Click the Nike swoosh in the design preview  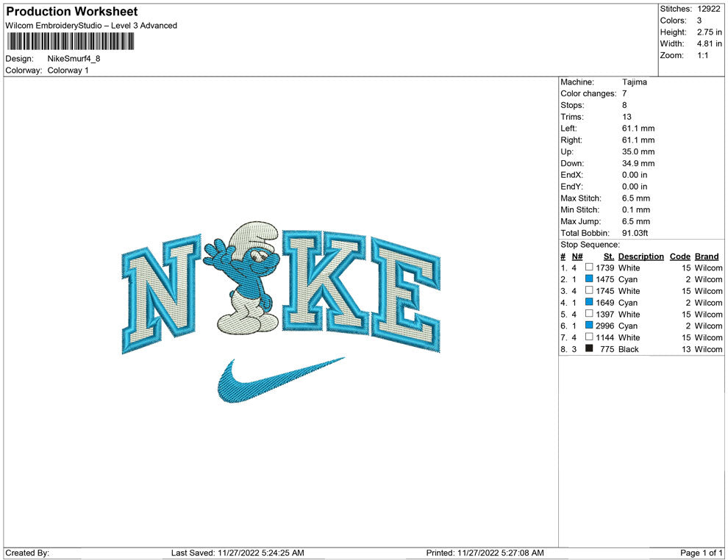[x=280, y=380]
